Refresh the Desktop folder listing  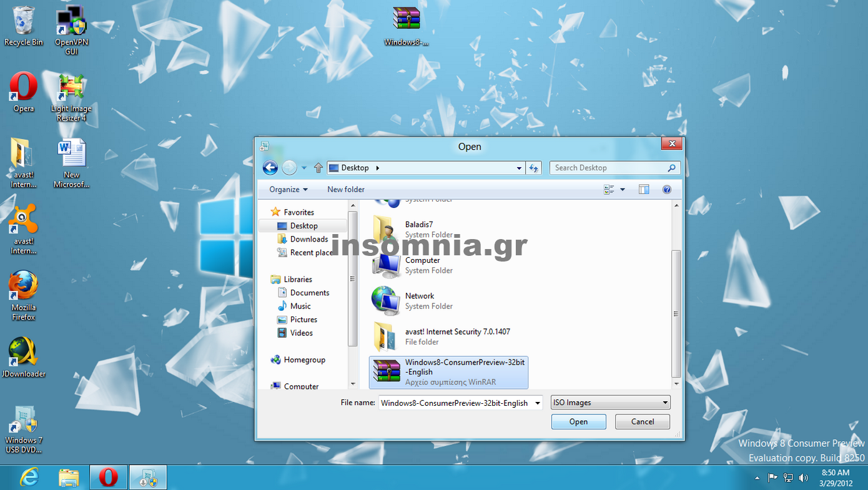click(534, 168)
